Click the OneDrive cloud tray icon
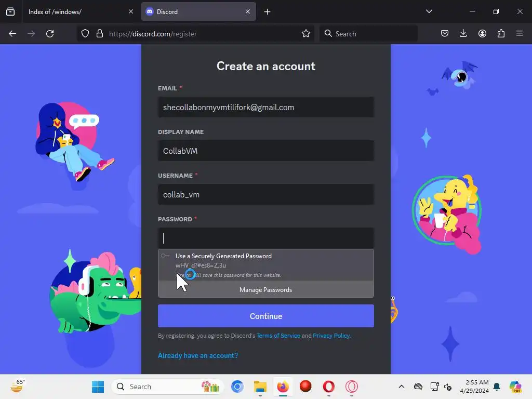 [418, 387]
